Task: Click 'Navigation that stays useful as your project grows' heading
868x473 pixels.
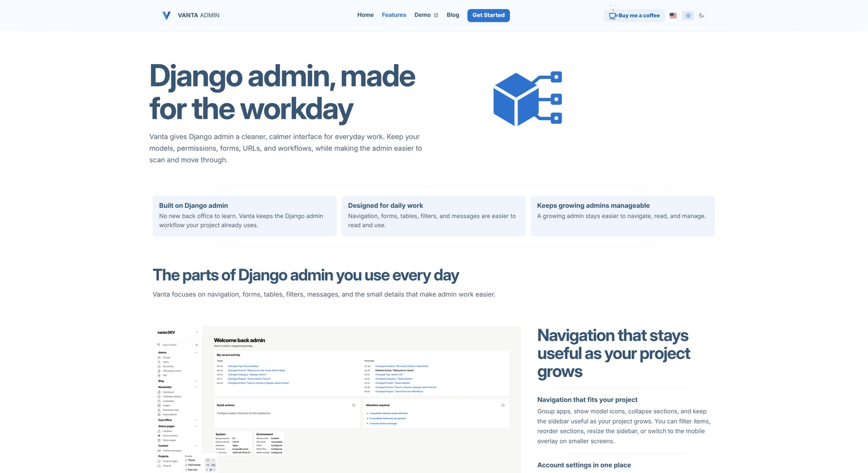Action: (x=614, y=354)
